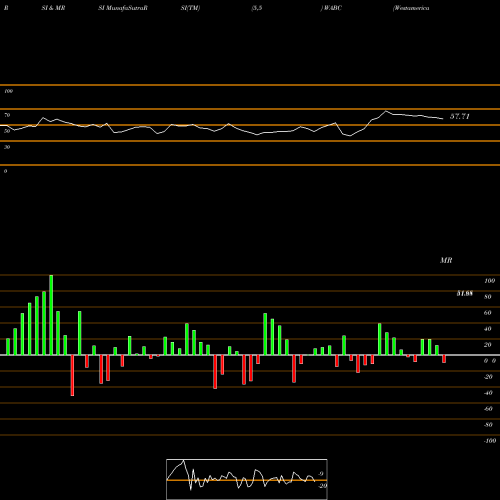Click the RSI current value 57.71
500x500 pixels.
pos(460,116)
